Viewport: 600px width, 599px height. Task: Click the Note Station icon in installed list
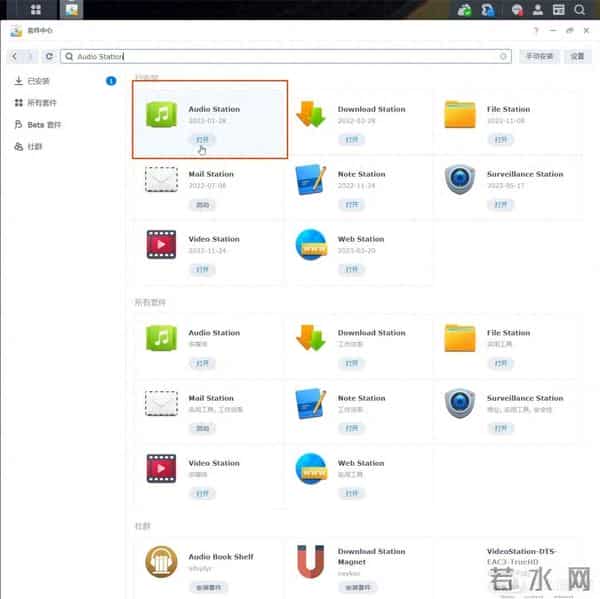coord(310,179)
